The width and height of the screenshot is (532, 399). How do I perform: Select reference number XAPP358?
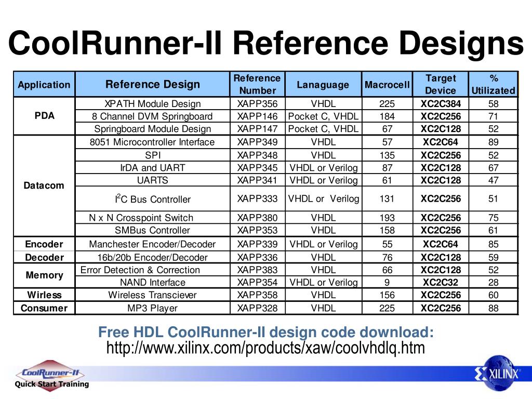coord(258,295)
